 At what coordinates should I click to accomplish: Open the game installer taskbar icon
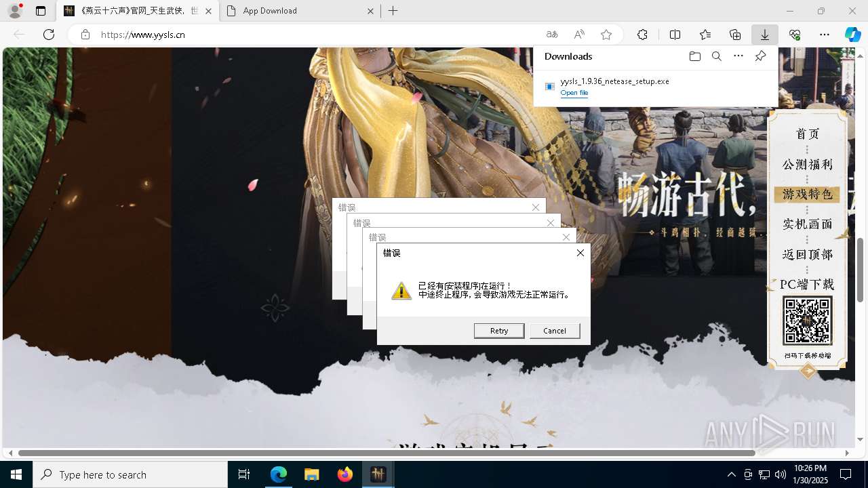tap(378, 474)
